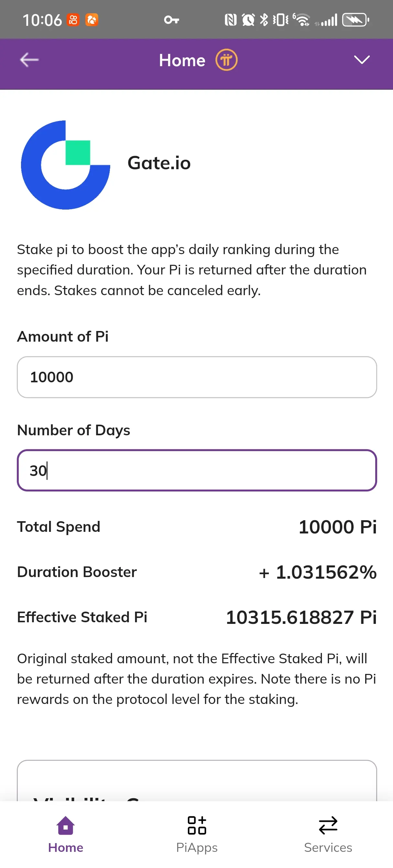Image resolution: width=393 pixels, height=868 pixels.
Task: Focus the Amount of Pi field
Action: pos(197,377)
